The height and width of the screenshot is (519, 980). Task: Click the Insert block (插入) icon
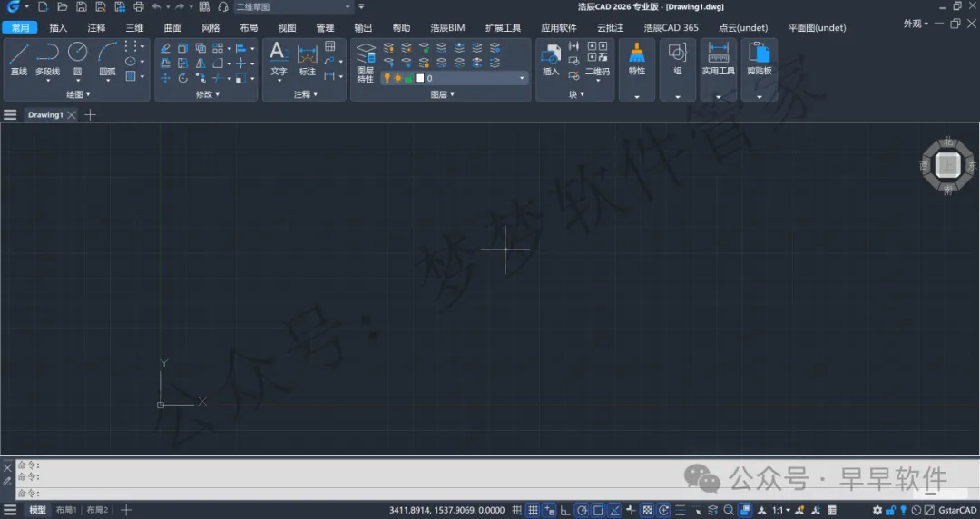(x=551, y=54)
